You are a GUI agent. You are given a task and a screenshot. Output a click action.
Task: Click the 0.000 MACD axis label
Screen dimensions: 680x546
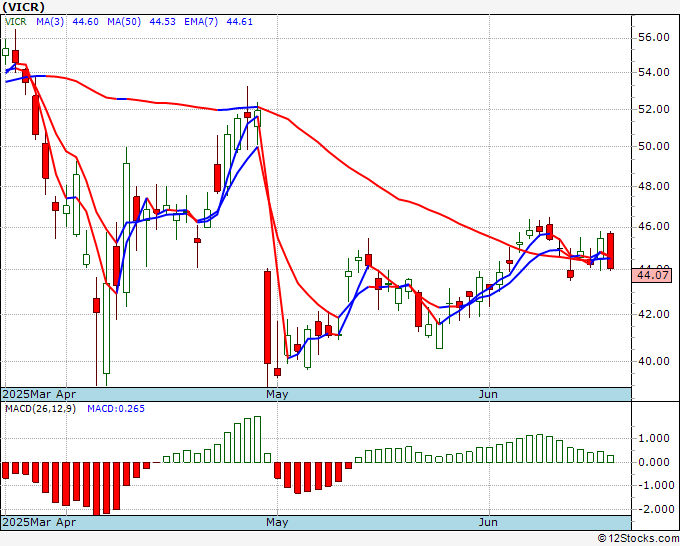click(x=654, y=462)
